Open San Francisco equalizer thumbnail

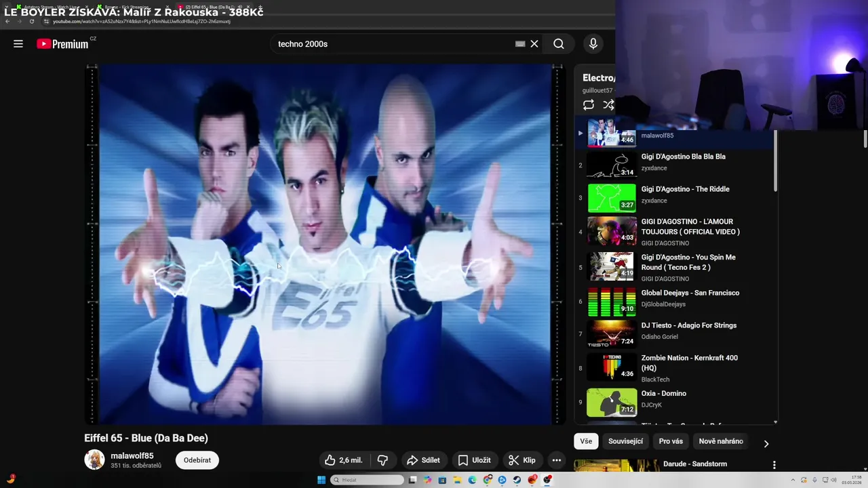click(612, 302)
